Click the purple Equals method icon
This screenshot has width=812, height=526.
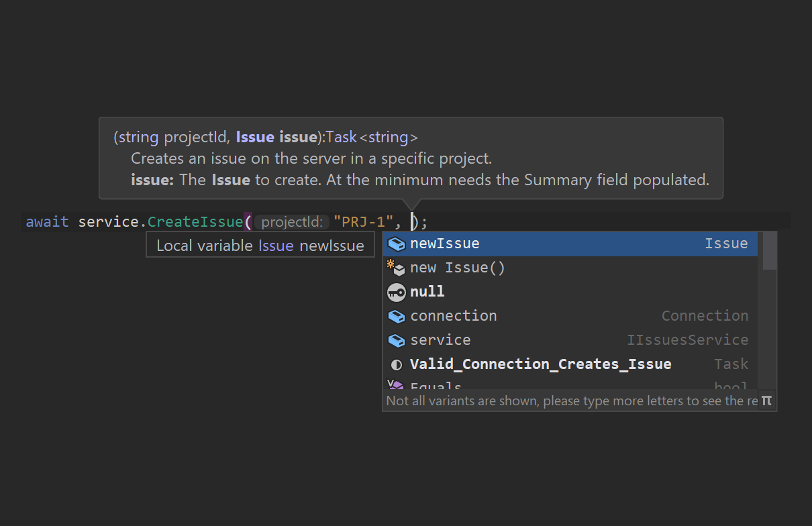[x=396, y=386]
